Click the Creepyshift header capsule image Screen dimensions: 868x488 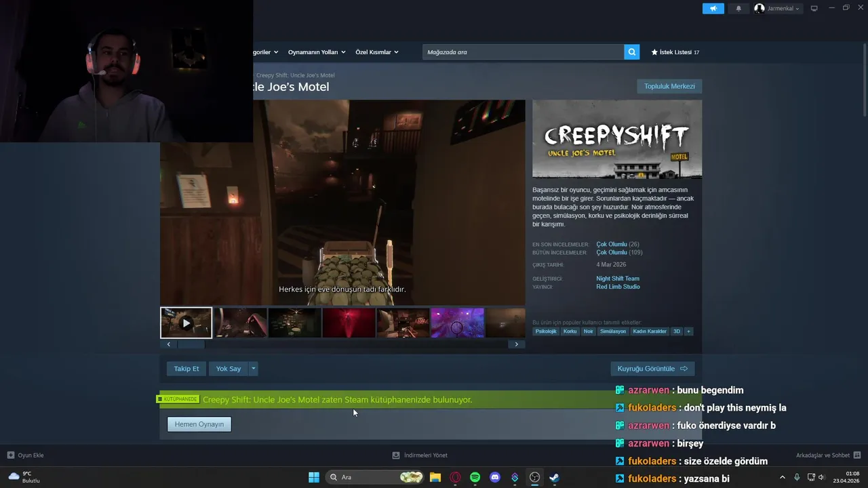617,140
